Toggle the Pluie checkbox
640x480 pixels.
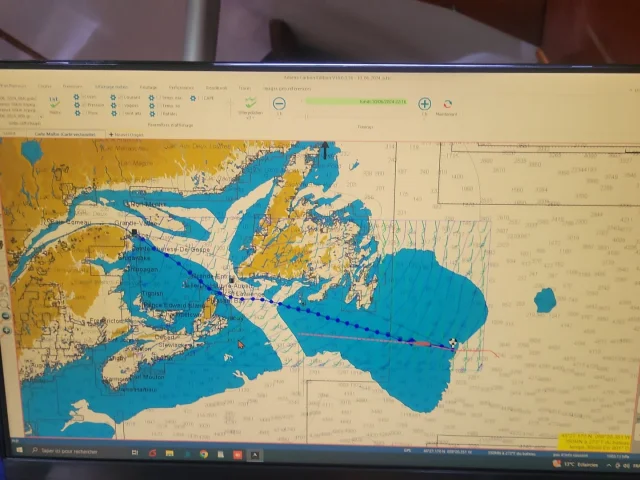tap(84, 113)
